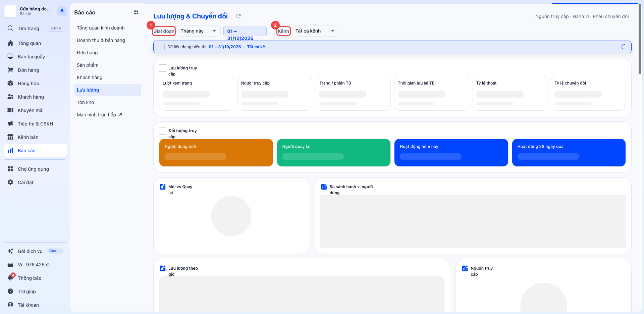This screenshot has width=644, height=314.
Task: Switch to the Tồn kho report
Action: pos(107,102)
